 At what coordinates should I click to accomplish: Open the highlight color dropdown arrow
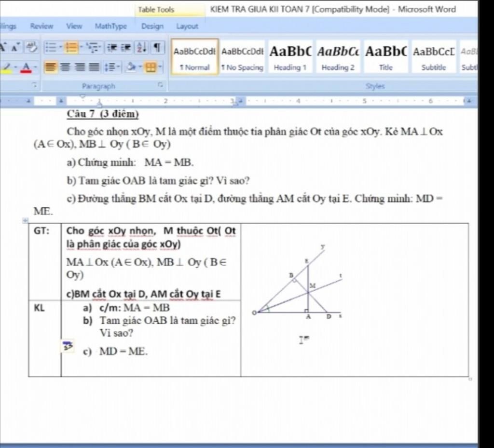coord(15,68)
